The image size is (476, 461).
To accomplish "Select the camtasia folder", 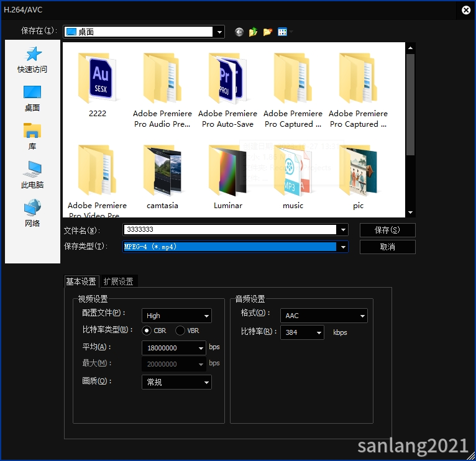I will coord(162,177).
